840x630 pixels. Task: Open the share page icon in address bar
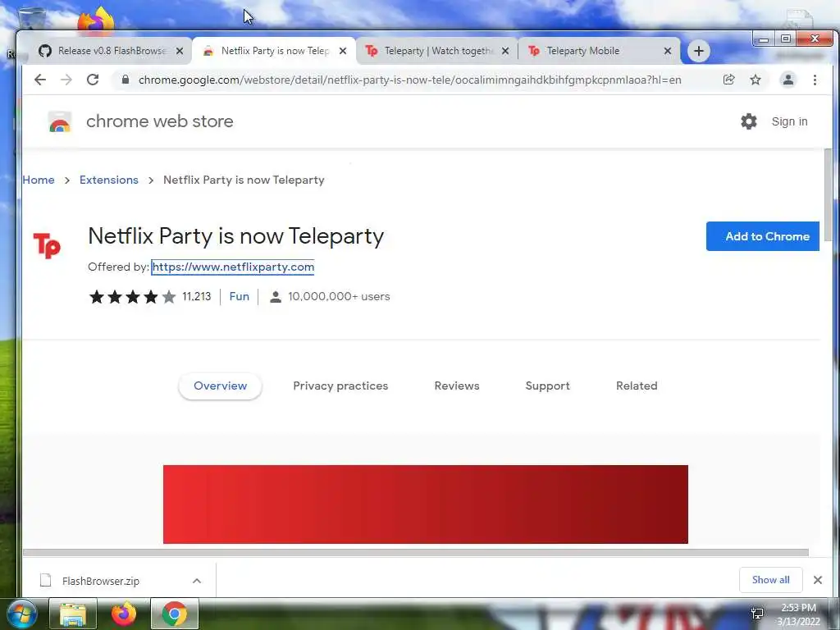[x=728, y=80]
